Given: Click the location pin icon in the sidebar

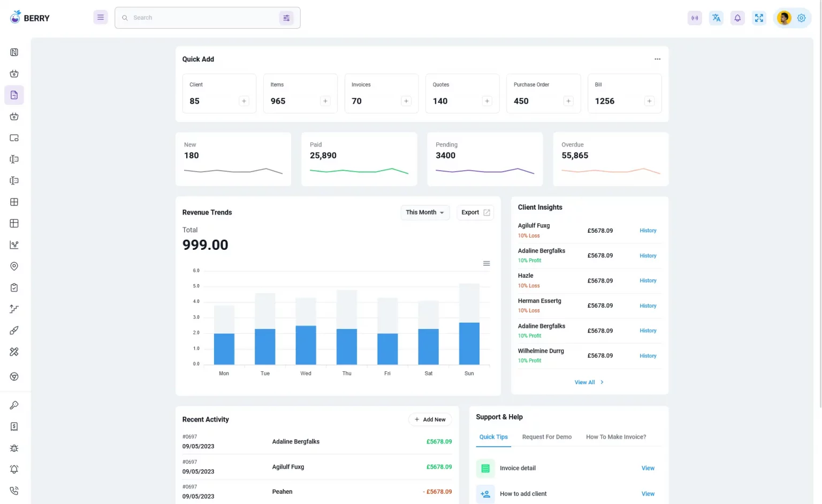Looking at the screenshot, I should (14, 266).
